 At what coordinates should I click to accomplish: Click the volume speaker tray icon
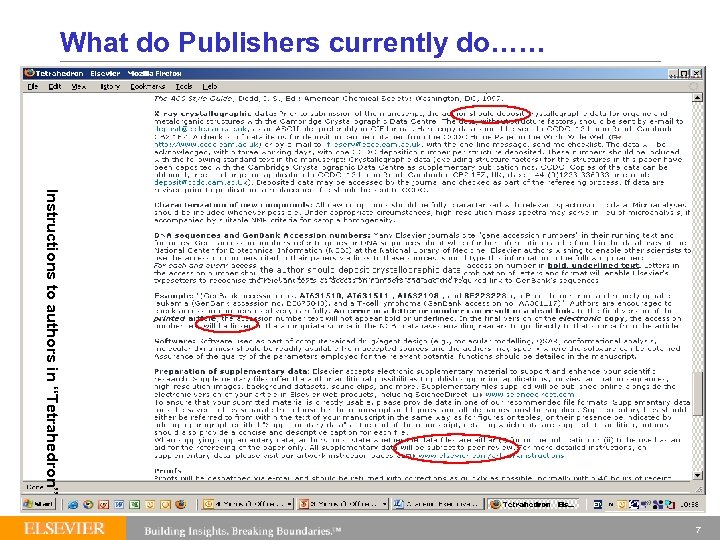pyautogui.click(x=646, y=504)
